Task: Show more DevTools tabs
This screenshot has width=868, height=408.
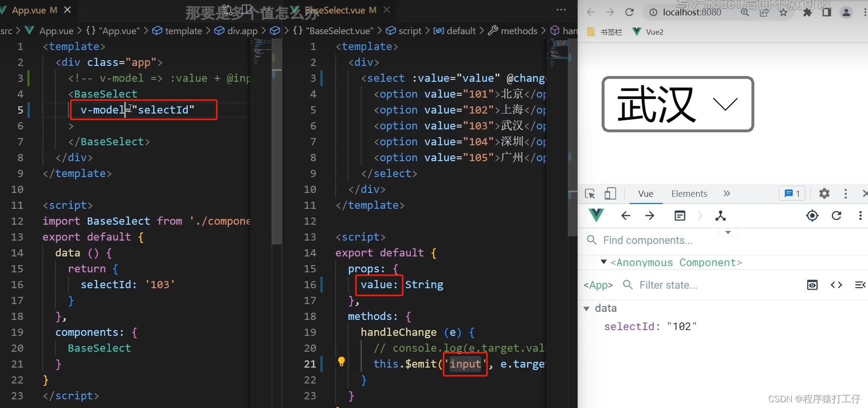Action: click(x=727, y=193)
